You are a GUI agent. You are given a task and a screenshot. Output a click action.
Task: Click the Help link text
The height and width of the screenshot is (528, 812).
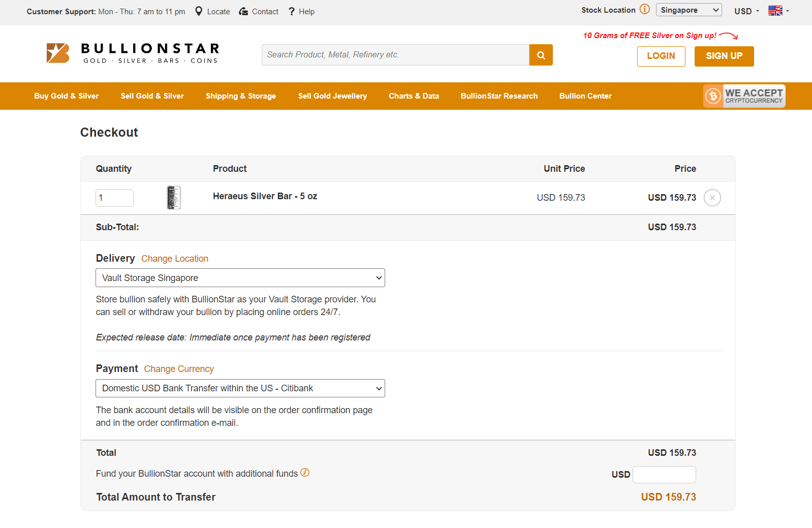click(x=306, y=12)
